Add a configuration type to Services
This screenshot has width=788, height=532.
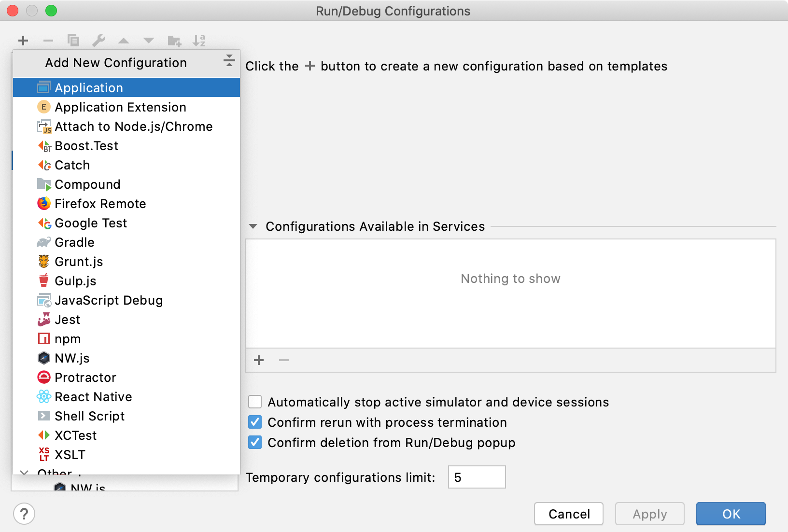coord(259,360)
